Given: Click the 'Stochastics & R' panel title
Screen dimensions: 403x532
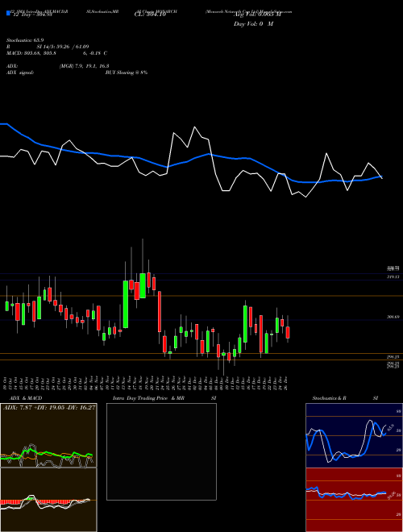Looking at the screenshot, I should tap(330, 398).
